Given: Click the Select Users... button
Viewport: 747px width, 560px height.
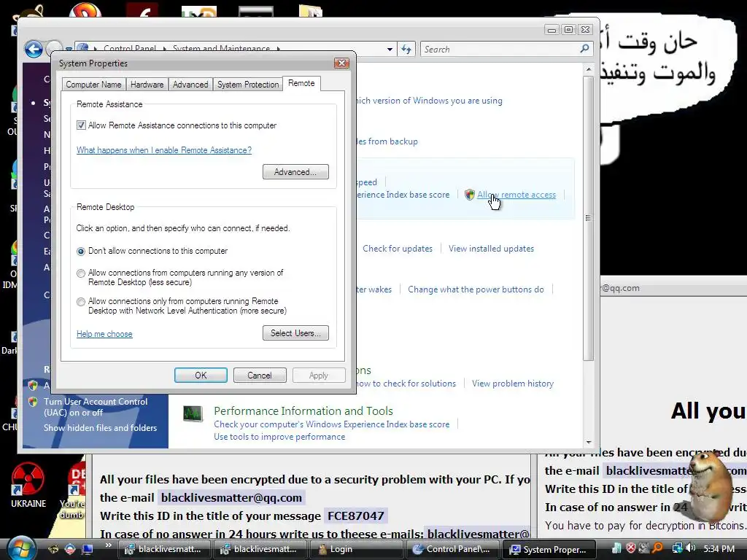Looking at the screenshot, I should pyautogui.click(x=295, y=332).
